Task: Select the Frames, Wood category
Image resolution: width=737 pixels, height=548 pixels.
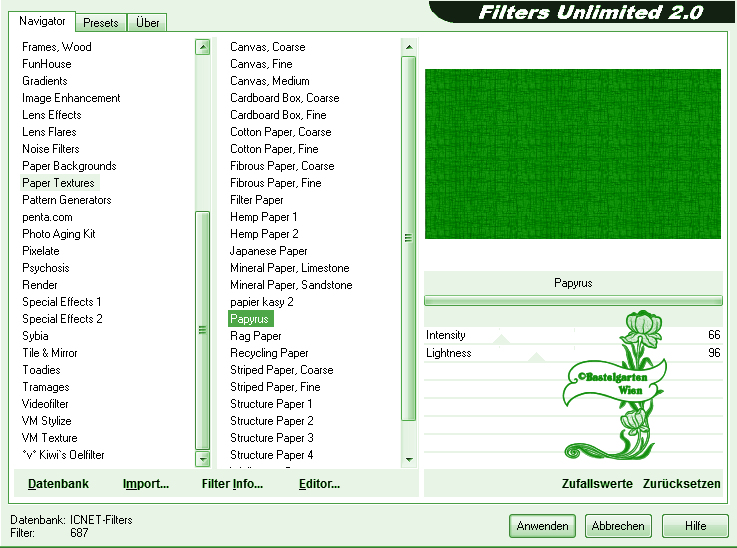Action: click(57, 47)
